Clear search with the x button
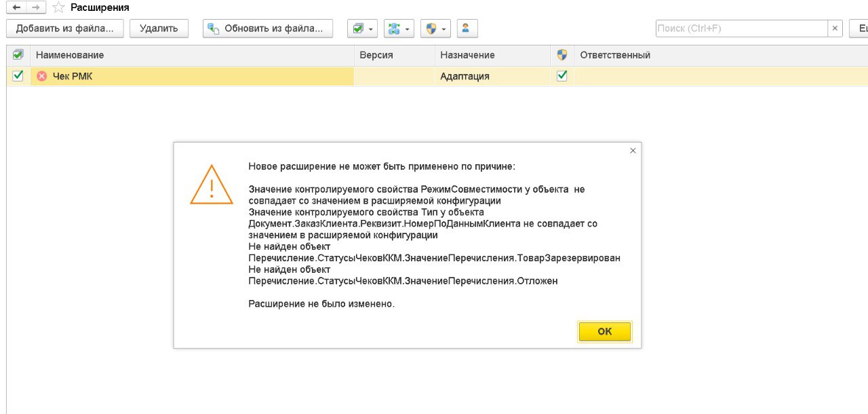The image size is (868, 414). pos(835,29)
